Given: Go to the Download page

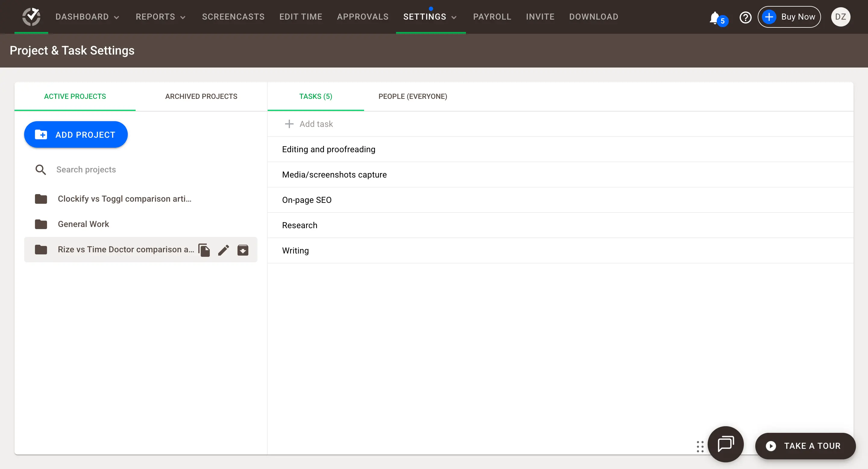Looking at the screenshot, I should (593, 17).
